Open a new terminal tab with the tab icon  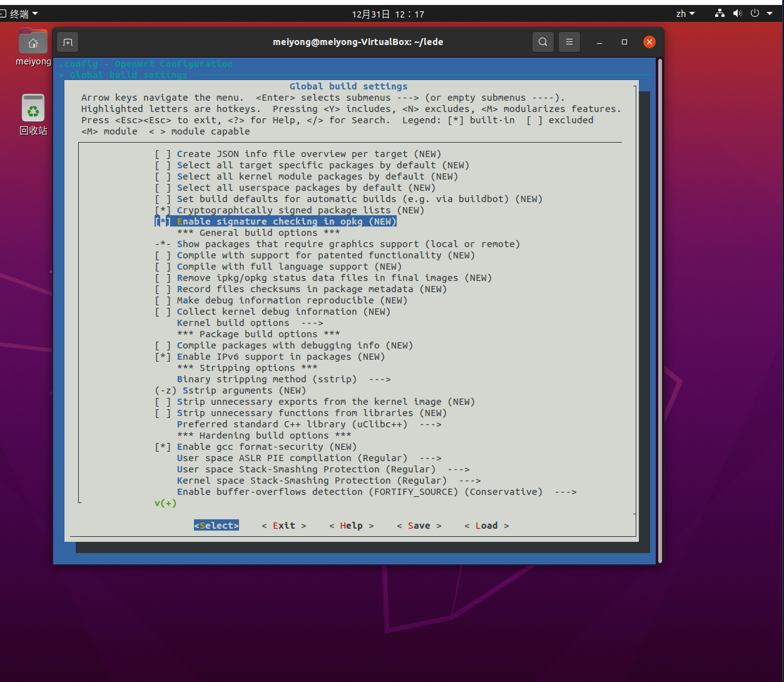click(x=68, y=42)
